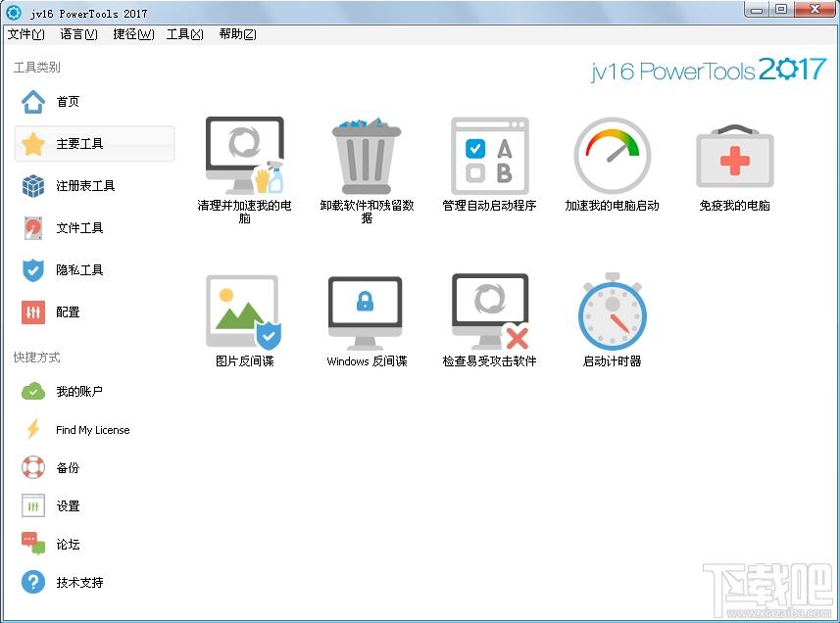Open the 技术支持 shortcut text
The height and width of the screenshot is (623, 840).
click(79, 582)
